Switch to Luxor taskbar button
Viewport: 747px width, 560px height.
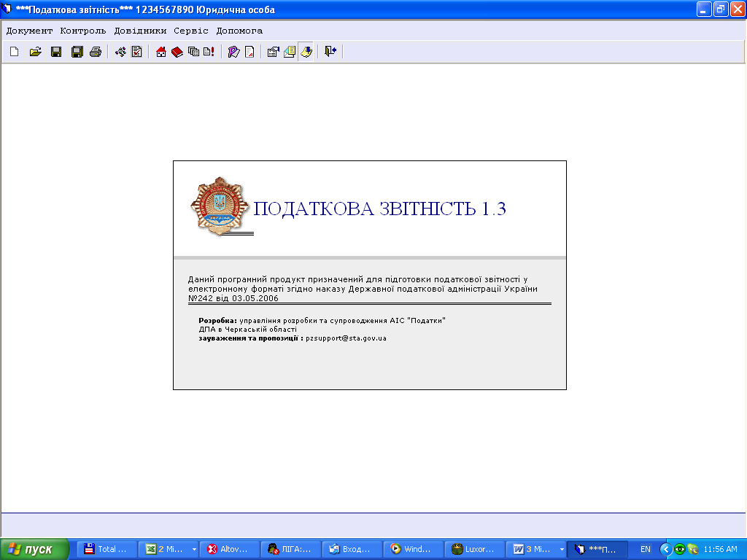[474, 549]
